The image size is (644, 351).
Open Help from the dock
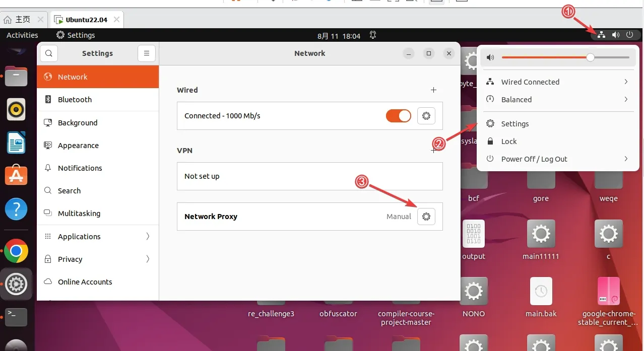(x=16, y=208)
